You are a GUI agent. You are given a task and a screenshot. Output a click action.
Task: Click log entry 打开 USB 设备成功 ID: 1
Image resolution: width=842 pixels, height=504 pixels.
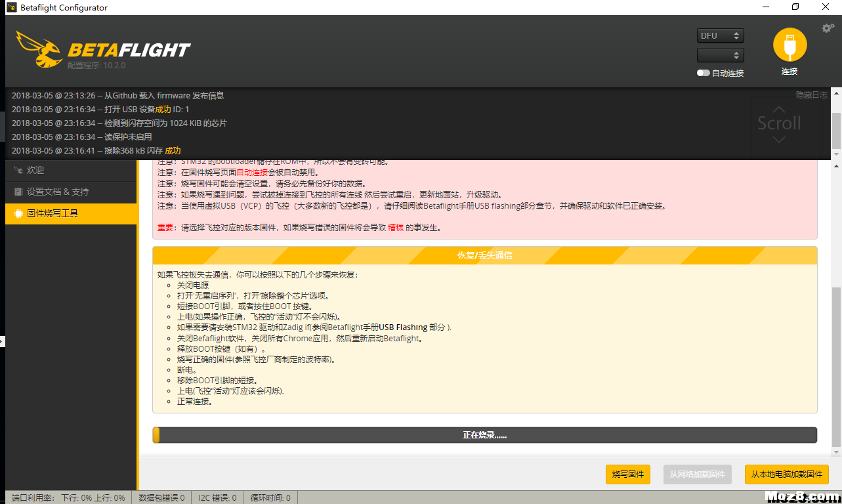pyautogui.click(x=100, y=109)
